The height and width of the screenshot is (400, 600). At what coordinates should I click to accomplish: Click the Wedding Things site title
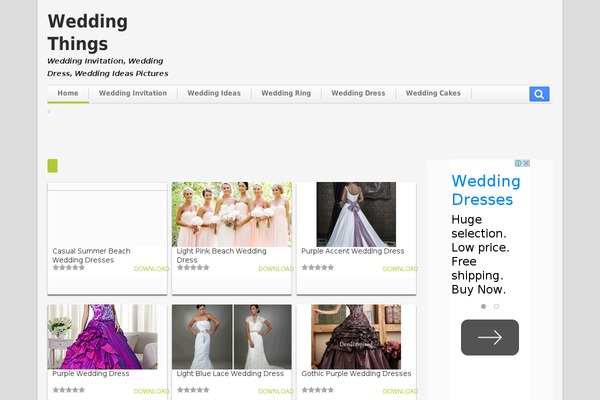88,32
